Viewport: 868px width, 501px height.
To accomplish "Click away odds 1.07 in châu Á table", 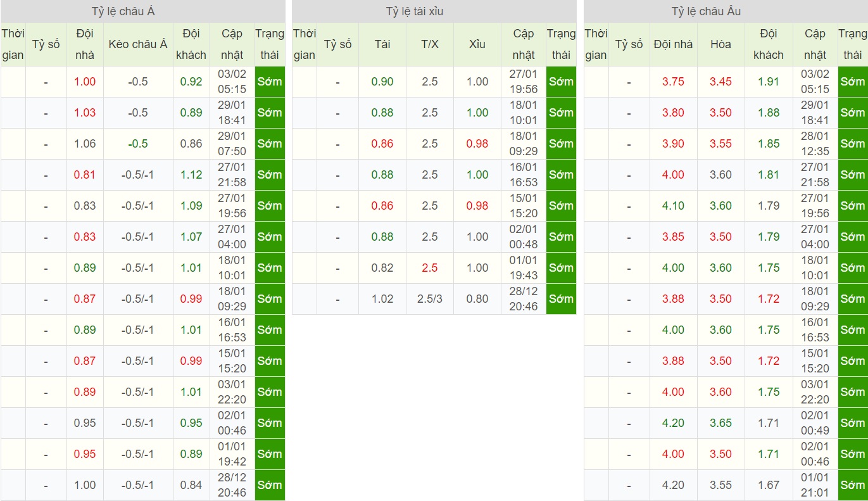I will coord(191,237).
